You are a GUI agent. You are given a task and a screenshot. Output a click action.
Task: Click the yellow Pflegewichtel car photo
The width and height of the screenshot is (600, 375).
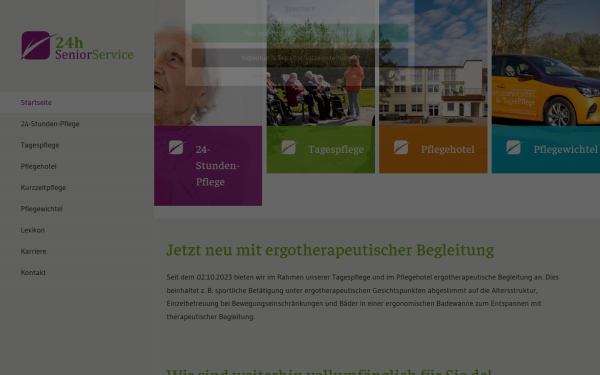tap(546, 63)
